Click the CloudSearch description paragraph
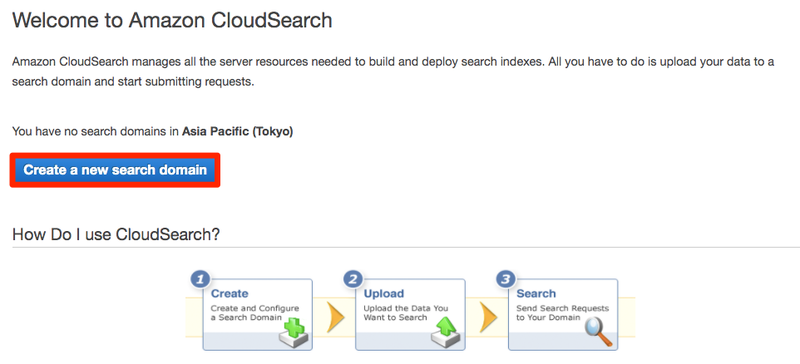Screen dimensions: 800x364 393,72
